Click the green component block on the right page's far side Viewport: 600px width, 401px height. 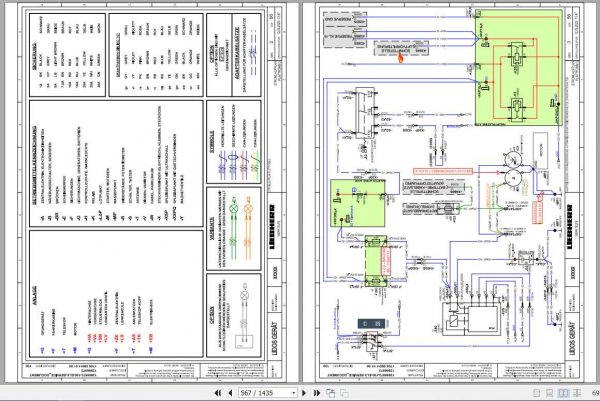tap(519, 68)
